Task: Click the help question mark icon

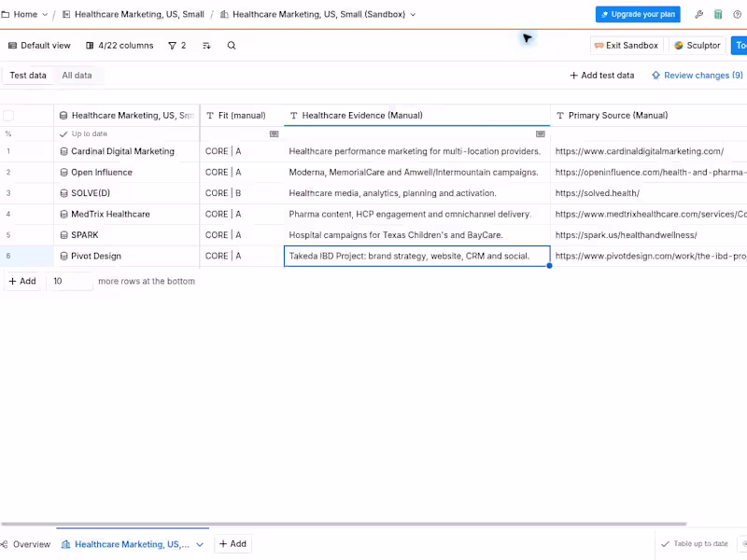Action: pos(737,14)
